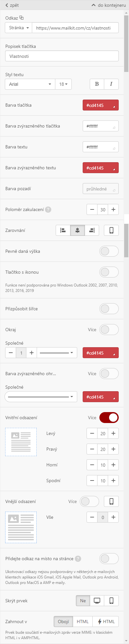
Task: Click the bold B text style icon
Action: (x=97, y=84)
